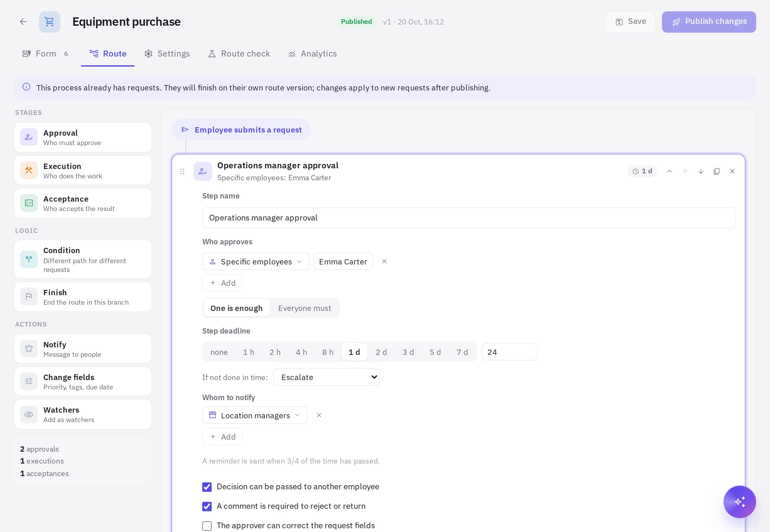
Task: Enable approver can correct the request fields
Action: click(x=207, y=526)
